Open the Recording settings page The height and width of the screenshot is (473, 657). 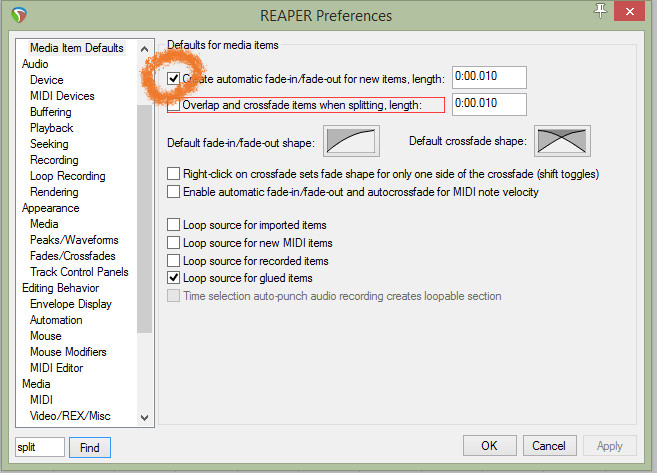tap(54, 160)
